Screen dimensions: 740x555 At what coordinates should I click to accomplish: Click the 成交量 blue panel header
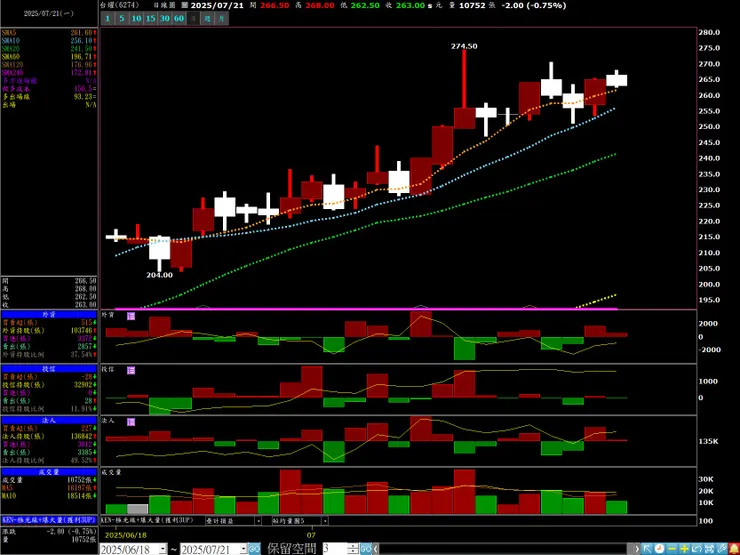tap(49, 471)
